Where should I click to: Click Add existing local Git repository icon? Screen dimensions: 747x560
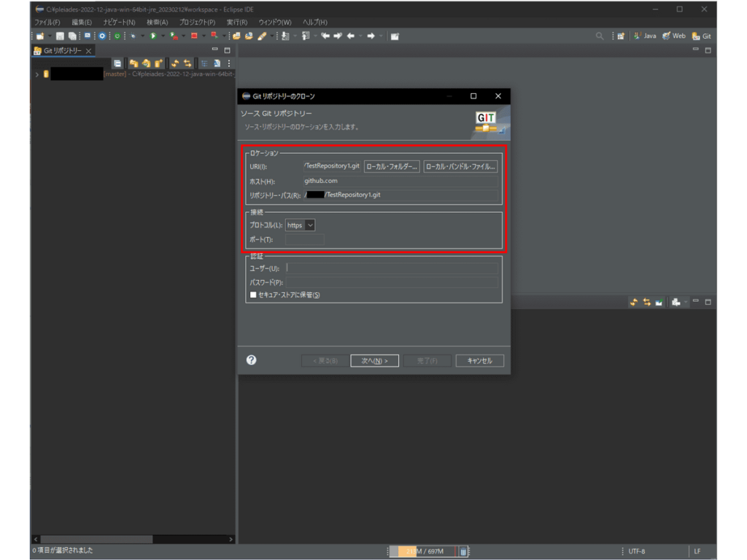point(134,63)
